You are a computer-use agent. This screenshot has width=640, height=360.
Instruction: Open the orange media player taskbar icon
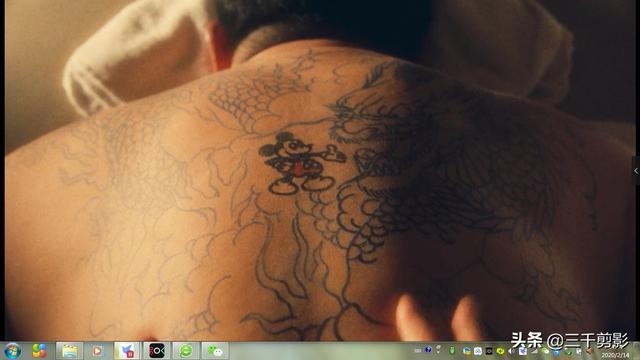tap(97, 351)
